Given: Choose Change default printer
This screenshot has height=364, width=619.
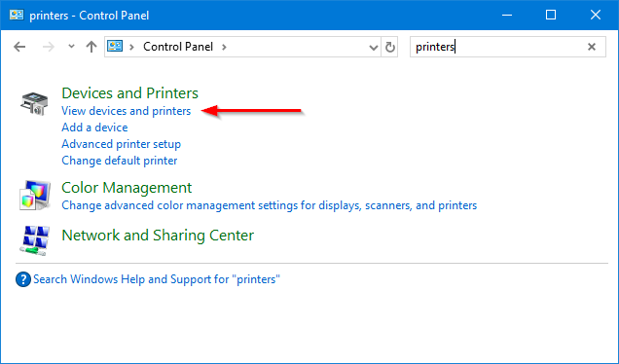Looking at the screenshot, I should tap(119, 161).
